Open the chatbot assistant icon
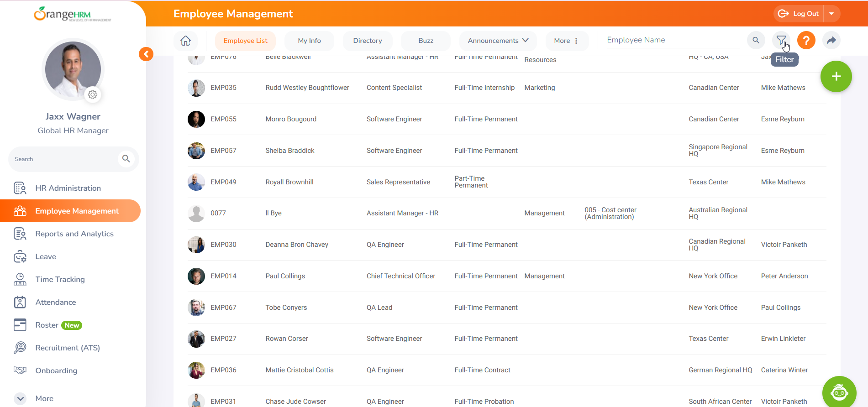This screenshot has height=407, width=868. pyautogui.click(x=839, y=392)
